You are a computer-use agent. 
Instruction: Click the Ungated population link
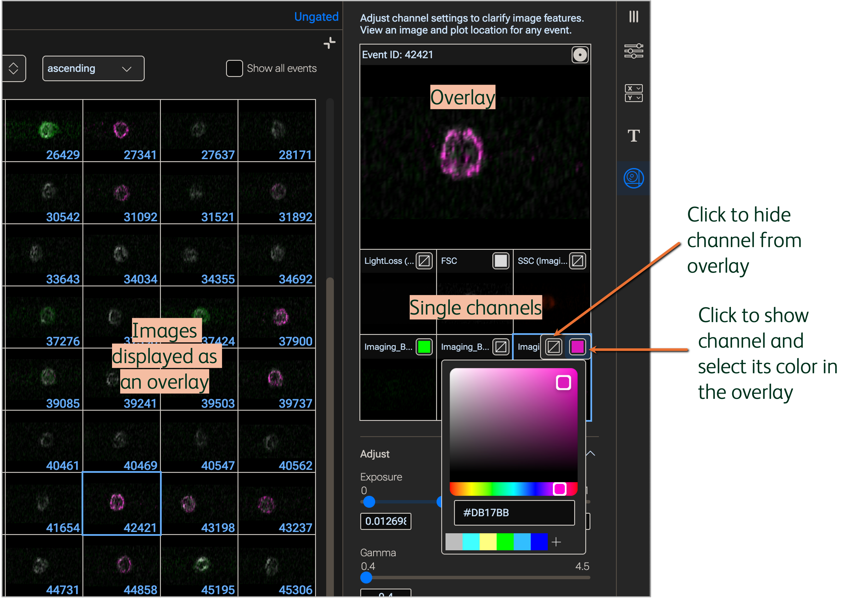[x=316, y=17]
